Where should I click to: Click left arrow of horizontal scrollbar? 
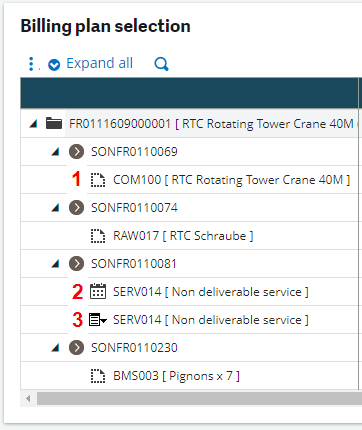(28, 398)
